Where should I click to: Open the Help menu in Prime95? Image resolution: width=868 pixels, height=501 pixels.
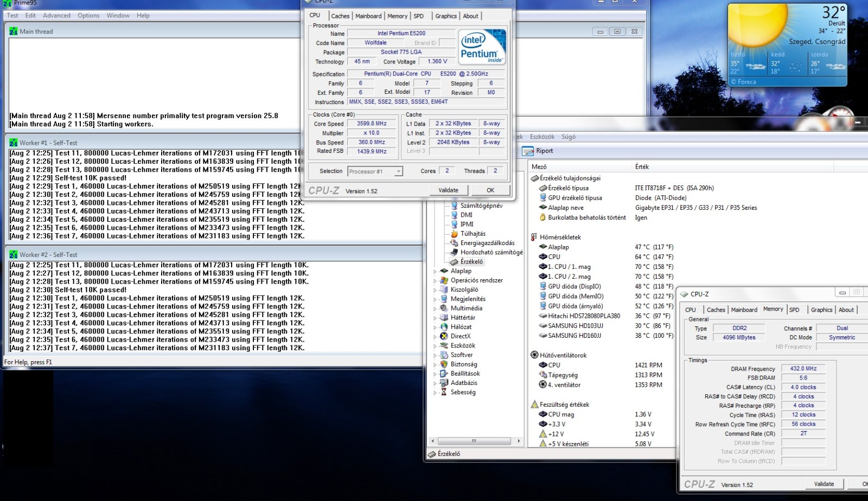143,15
